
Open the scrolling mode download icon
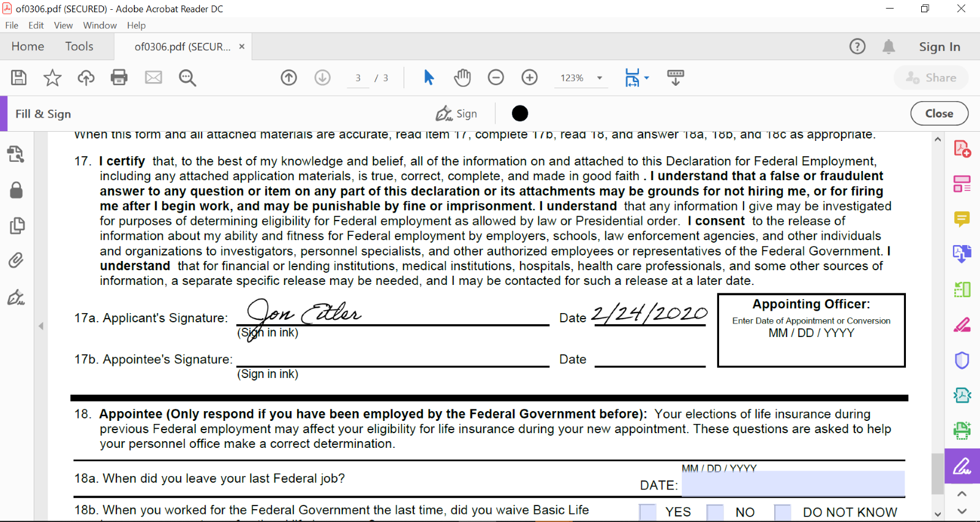coord(676,77)
